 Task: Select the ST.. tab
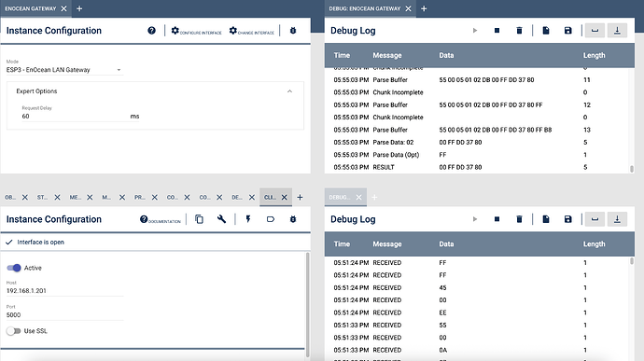pos(42,198)
